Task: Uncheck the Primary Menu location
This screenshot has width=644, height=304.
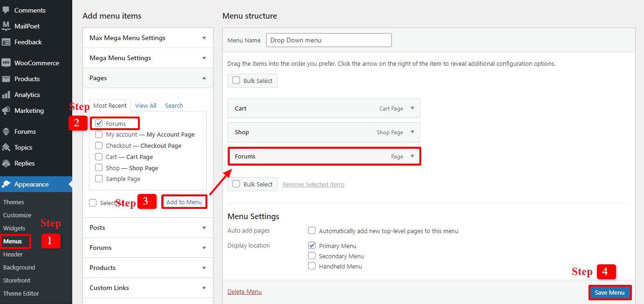Action: 312,245
